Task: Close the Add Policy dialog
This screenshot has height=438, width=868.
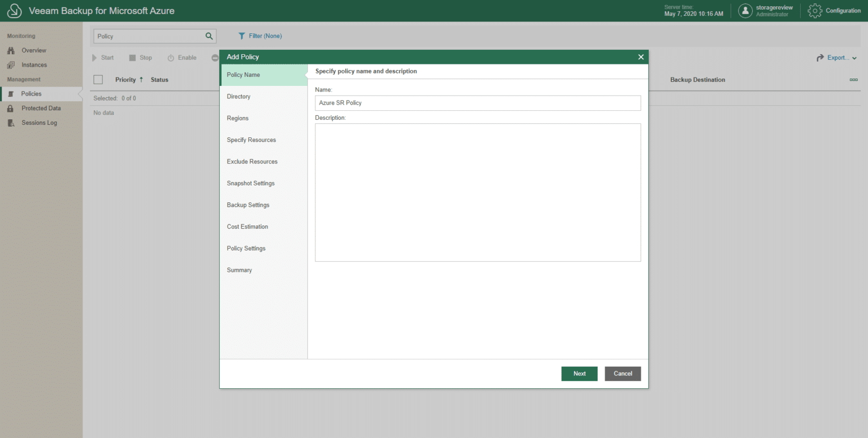Action: pyautogui.click(x=641, y=57)
